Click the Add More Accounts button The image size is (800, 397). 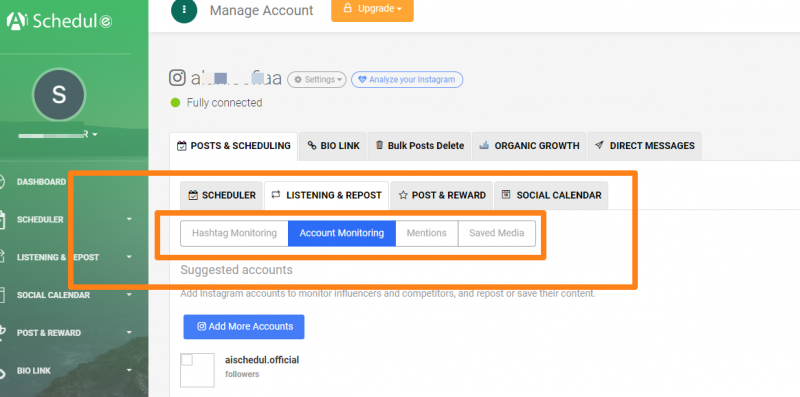coord(244,327)
